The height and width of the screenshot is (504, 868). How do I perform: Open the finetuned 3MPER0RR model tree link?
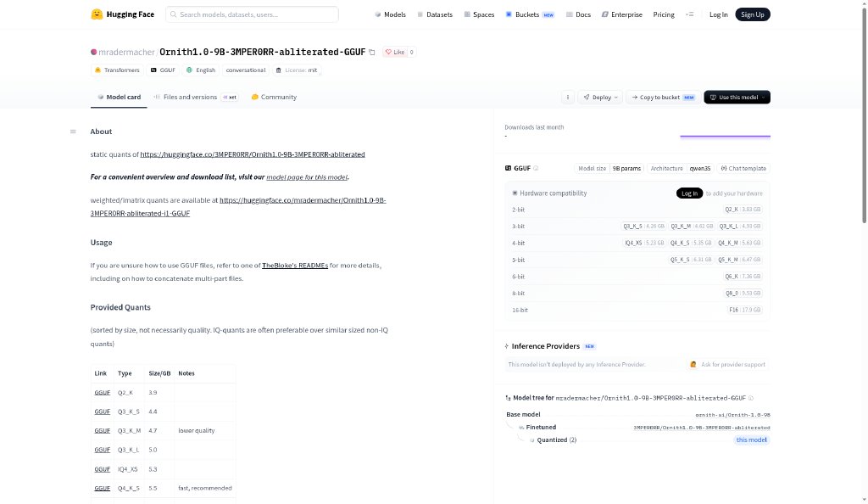(x=701, y=428)
